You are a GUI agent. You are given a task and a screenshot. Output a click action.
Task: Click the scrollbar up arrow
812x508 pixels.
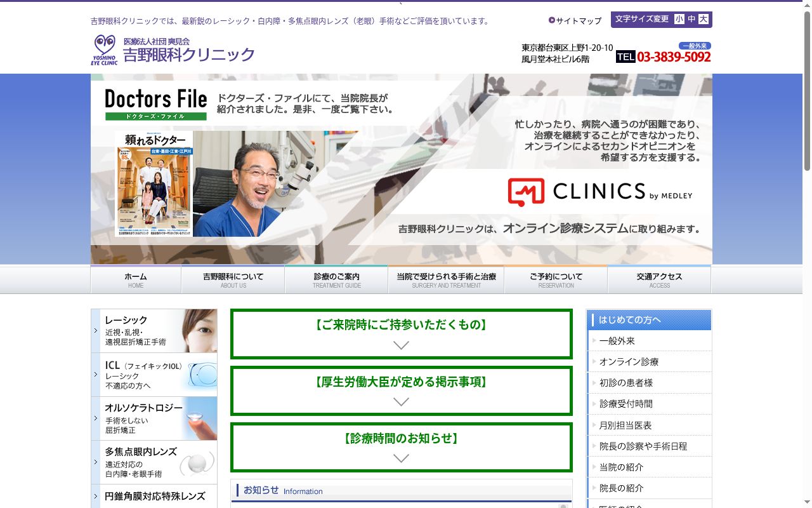(x=807, y=5)
